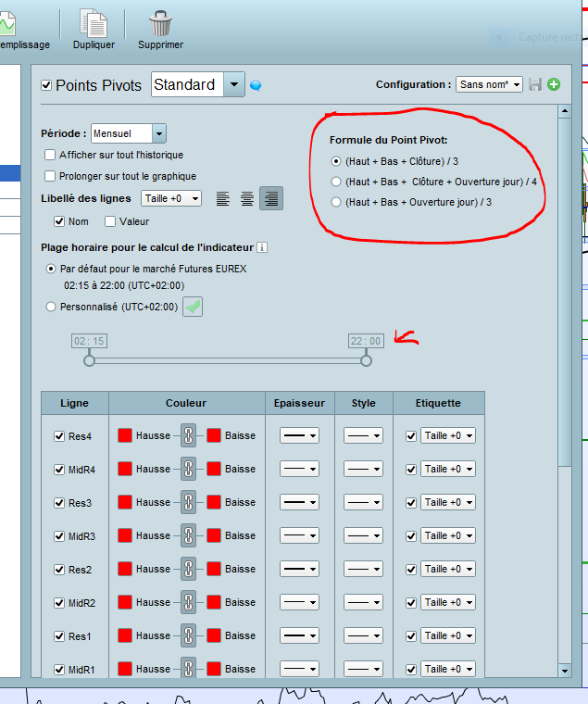Open the Standard pivot type dropdown

click(x=234, y=84)
